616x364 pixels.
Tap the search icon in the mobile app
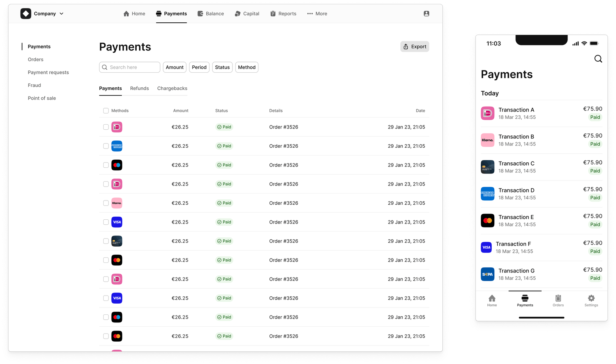pos(598,59)
